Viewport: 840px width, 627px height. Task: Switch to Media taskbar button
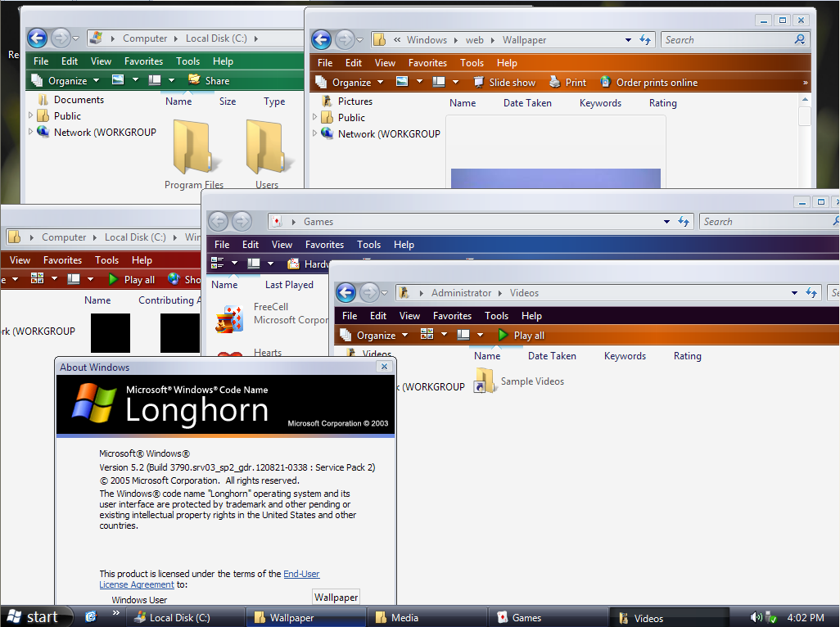pyautogui.click(x=427, y=617)
